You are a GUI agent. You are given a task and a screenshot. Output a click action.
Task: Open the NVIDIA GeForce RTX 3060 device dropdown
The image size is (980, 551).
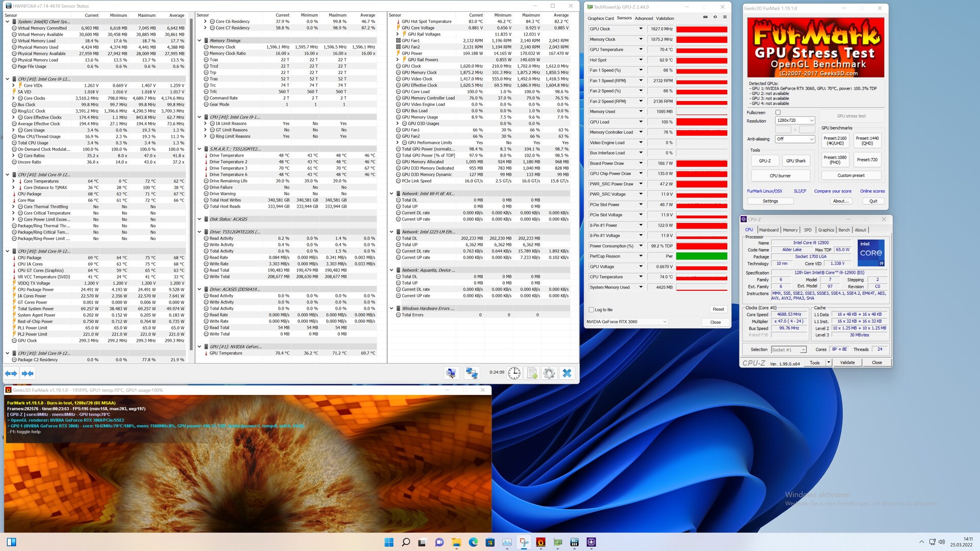(627, 322)
